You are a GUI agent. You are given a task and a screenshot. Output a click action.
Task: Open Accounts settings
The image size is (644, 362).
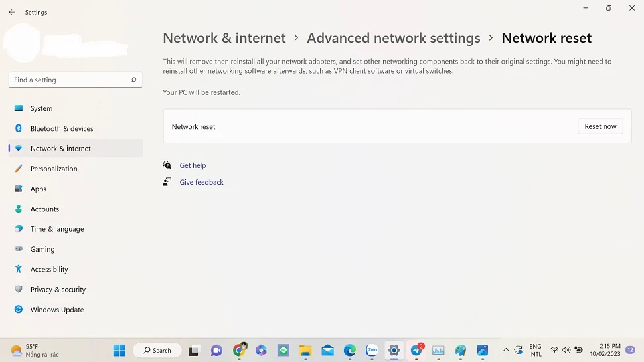tap(44, 209)
